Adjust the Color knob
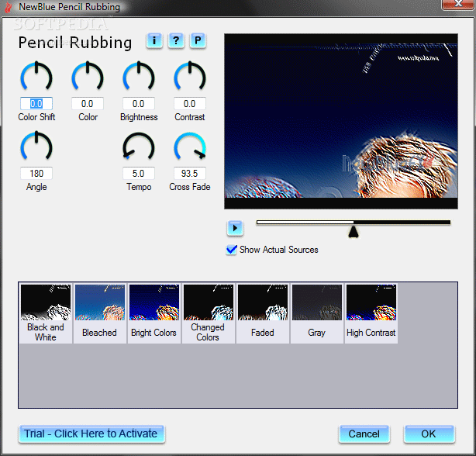This screenshot has height=456, width=476. (x=88, y=77)
